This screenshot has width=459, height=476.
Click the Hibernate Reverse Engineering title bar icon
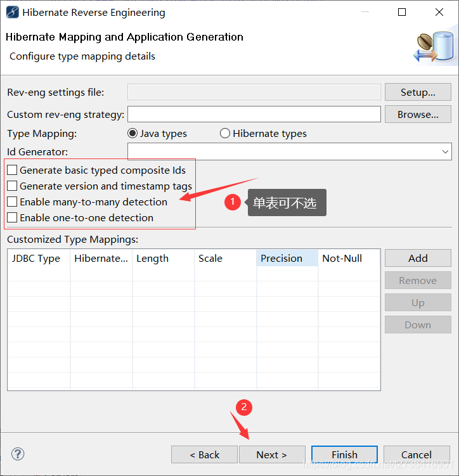pyautogui.click(x=13, y=13)
